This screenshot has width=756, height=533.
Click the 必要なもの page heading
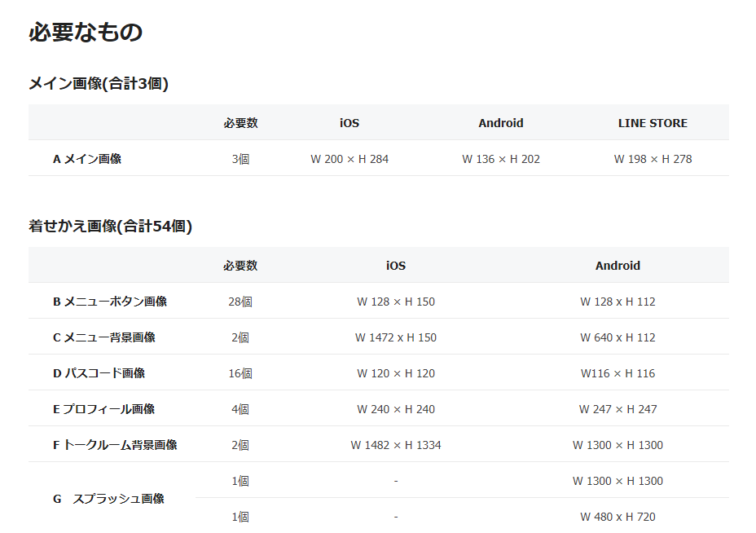[86, 33]
